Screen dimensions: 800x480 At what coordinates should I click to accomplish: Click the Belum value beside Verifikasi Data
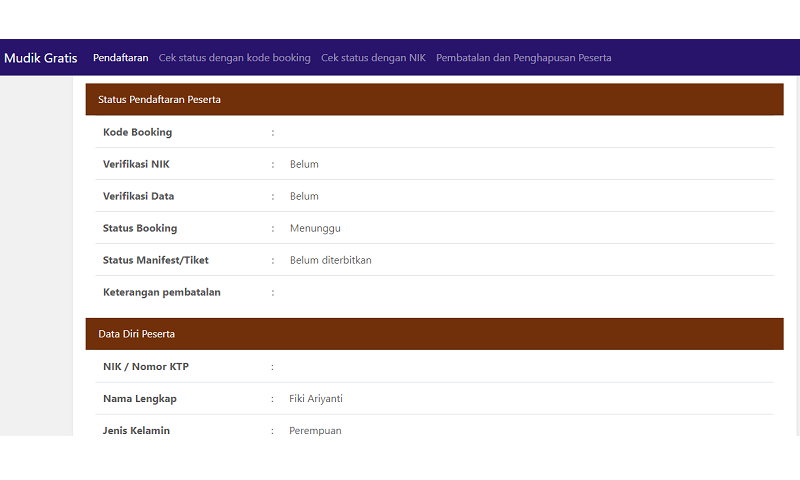coord(304,196)
